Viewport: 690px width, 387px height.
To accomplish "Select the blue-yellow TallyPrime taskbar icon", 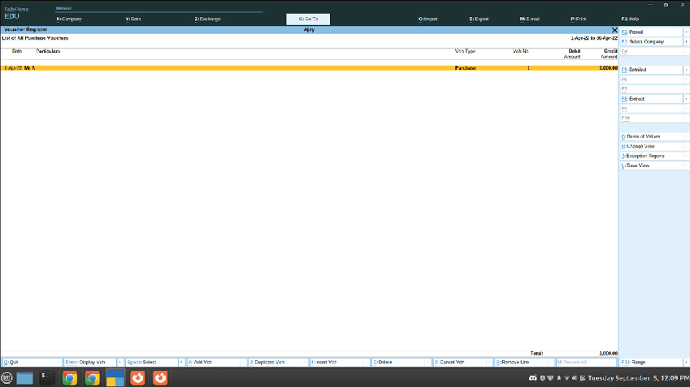I will tap(115, 378).
